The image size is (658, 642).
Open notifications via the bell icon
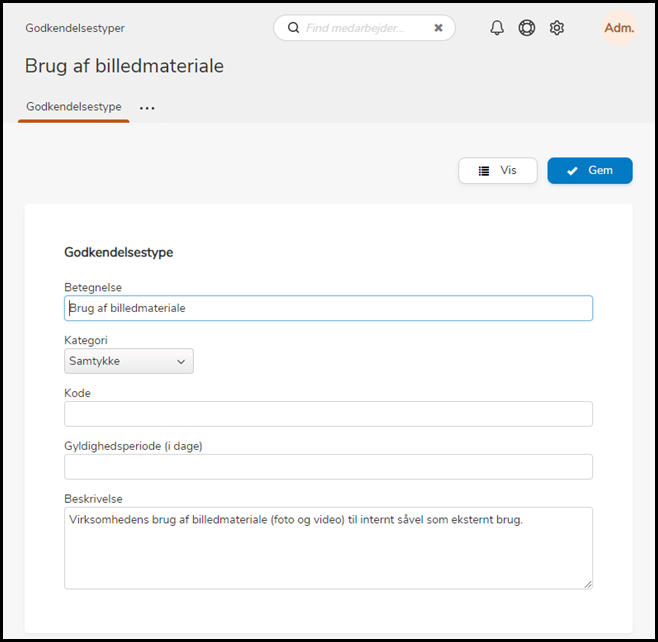pyautogui.click(x=497, y=28)
